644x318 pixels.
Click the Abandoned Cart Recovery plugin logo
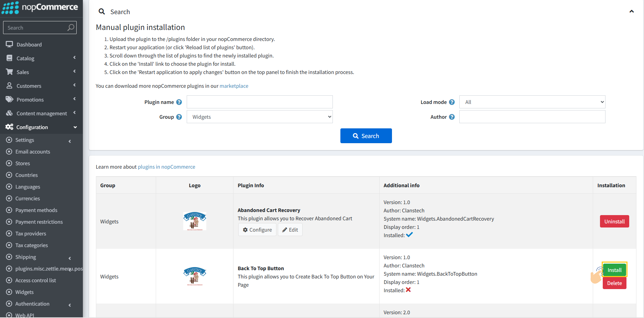[195, 221]
